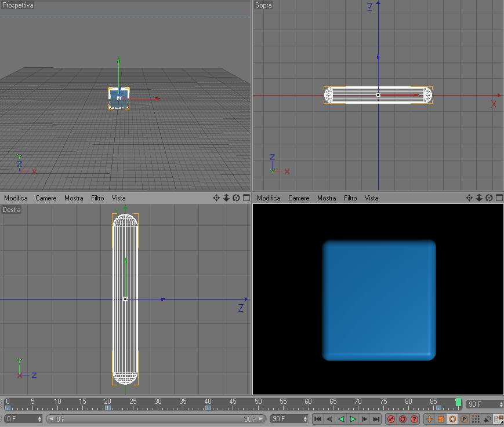
Task: Toggle scale keyframe recording icon
Action: point(441,419)
